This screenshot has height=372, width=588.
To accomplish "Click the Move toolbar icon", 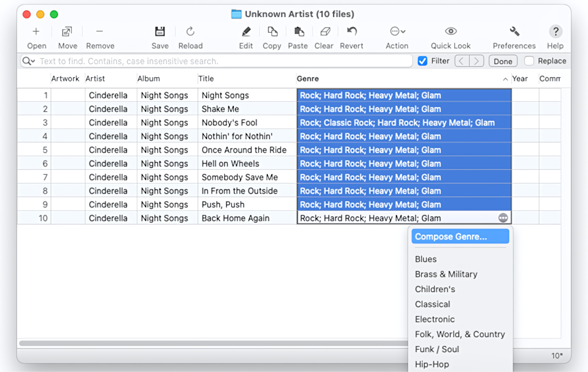I will coord(67,32).
